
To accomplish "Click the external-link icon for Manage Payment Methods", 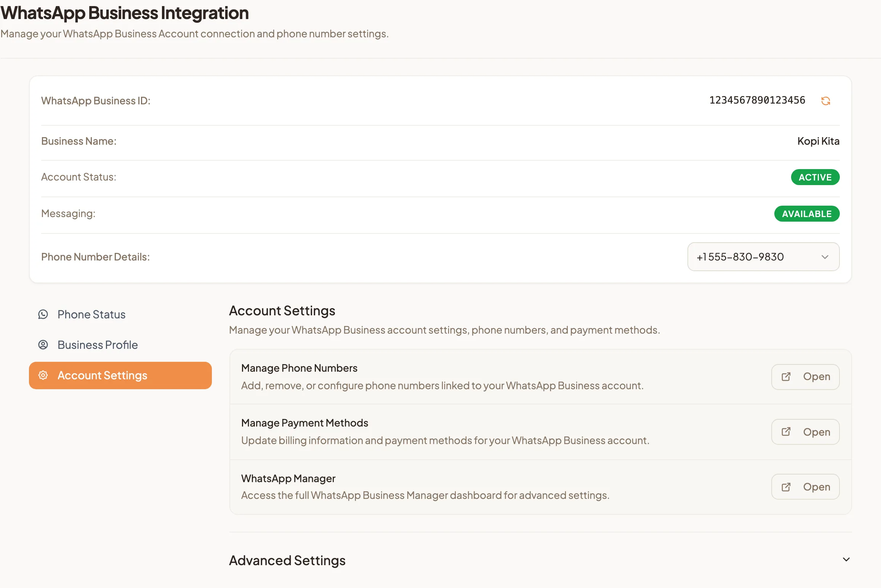I will 786,431.
